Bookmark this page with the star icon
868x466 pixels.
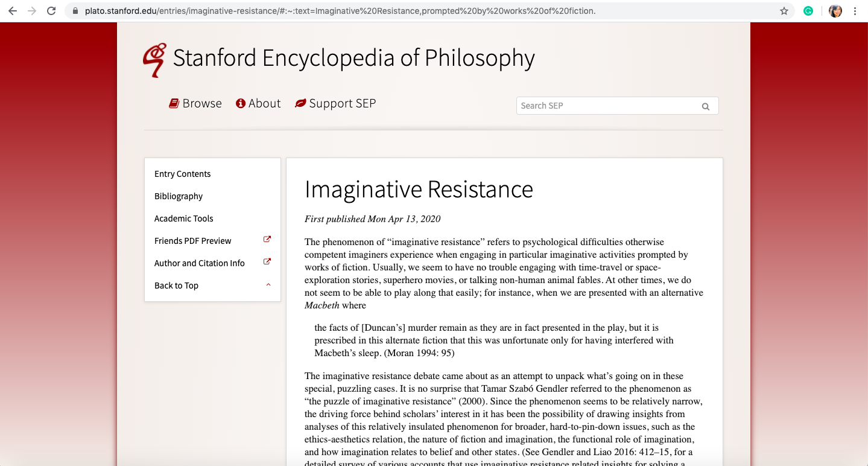tap(784, 11)
